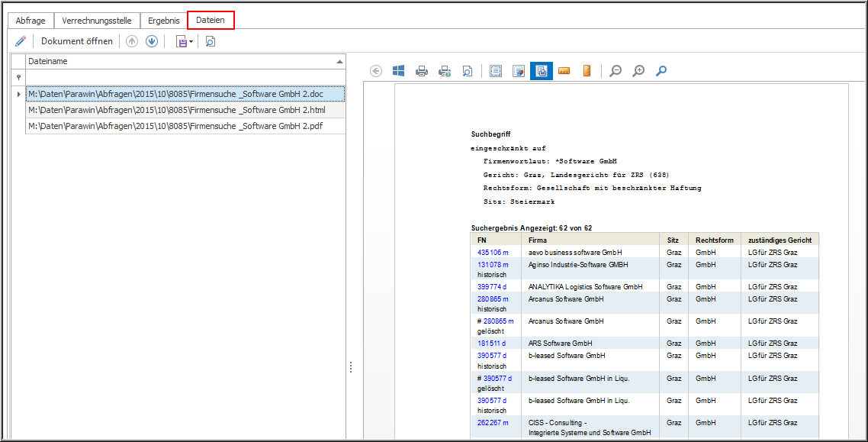Select the Firmensuche _Software GmbH 2.html file
Viewport: 868px width, 442px height.
click(x=185, y=110)
